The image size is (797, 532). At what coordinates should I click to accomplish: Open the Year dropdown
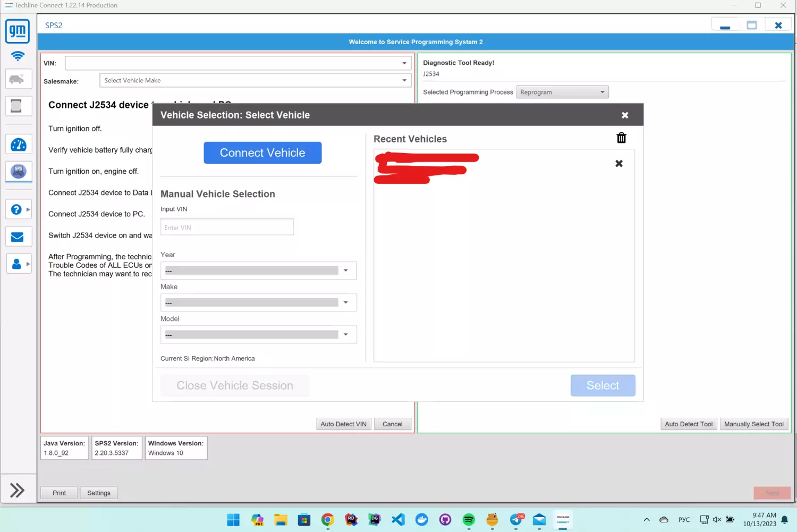click(258, 271)
